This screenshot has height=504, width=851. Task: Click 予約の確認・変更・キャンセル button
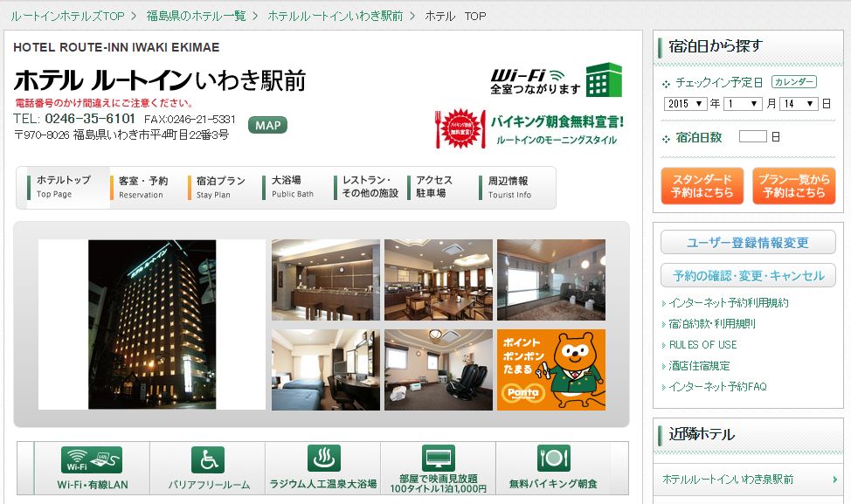(x=748, y=276)
